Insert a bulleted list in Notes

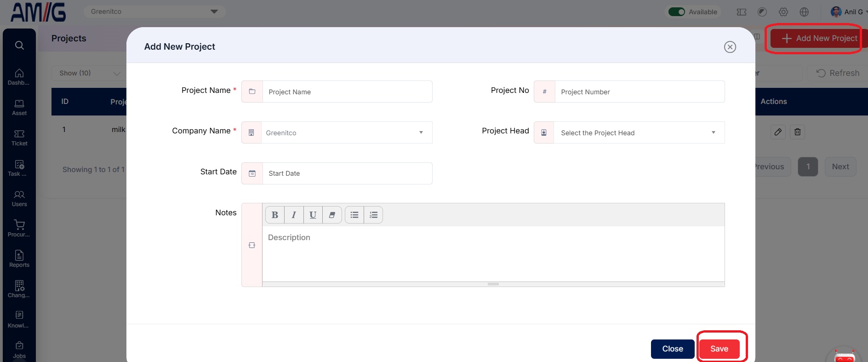[354, 215]
